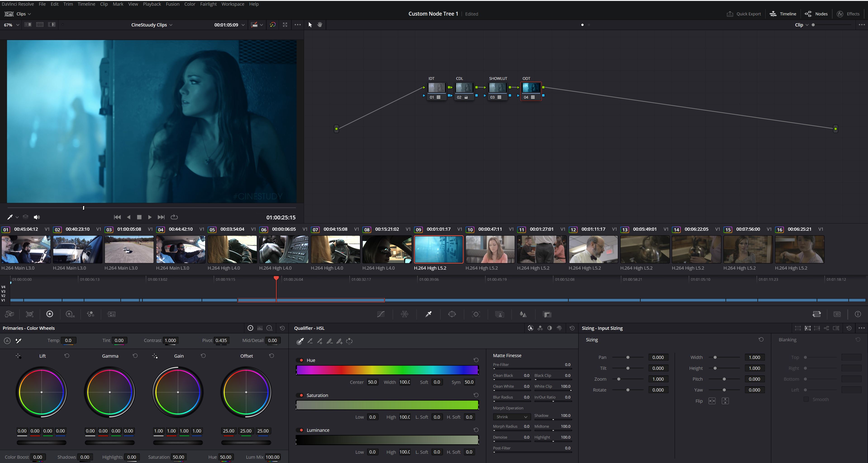The image size is (868, 463).
Task: Open the 3D stereoscopic palette icon
Action: (837, 314)
